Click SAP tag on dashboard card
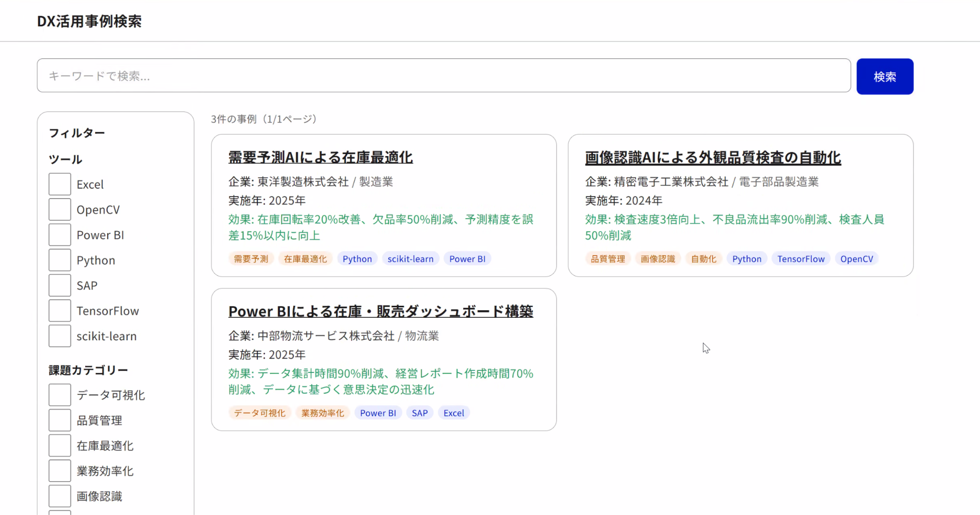Viewport: 980px width, 515px height. pos(420,413)
